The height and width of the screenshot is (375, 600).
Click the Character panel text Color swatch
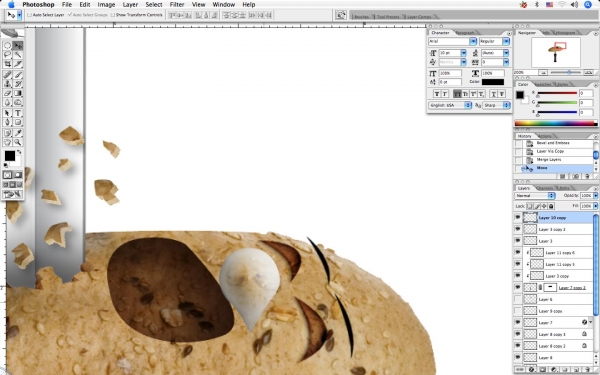(492, 82)
